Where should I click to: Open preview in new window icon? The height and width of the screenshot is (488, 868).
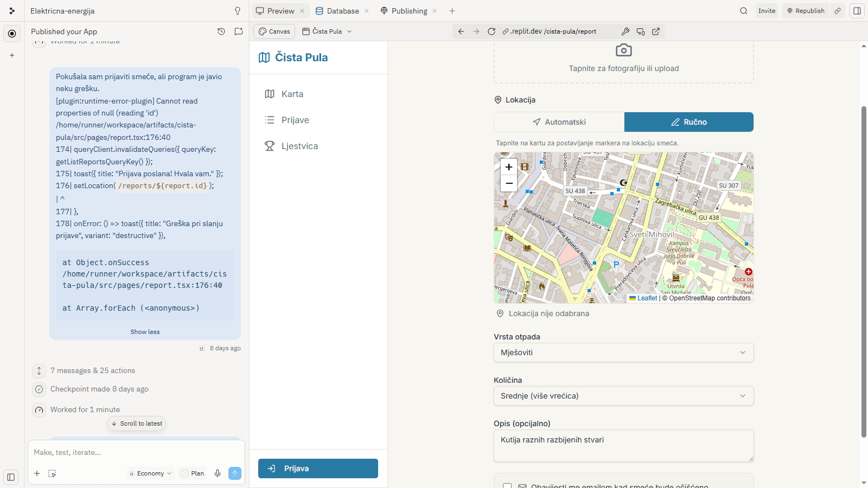click(x=656, y=31)
